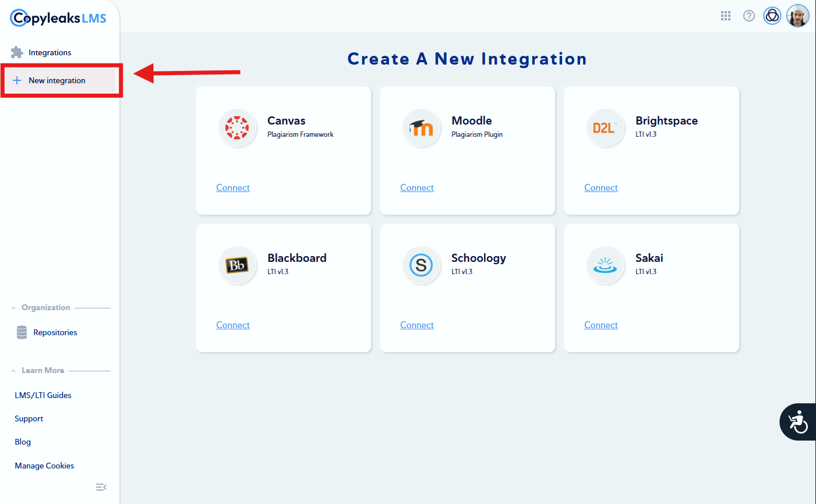
Task: Click the Copyleaks LMS logo
Action: tap(58, 18)
